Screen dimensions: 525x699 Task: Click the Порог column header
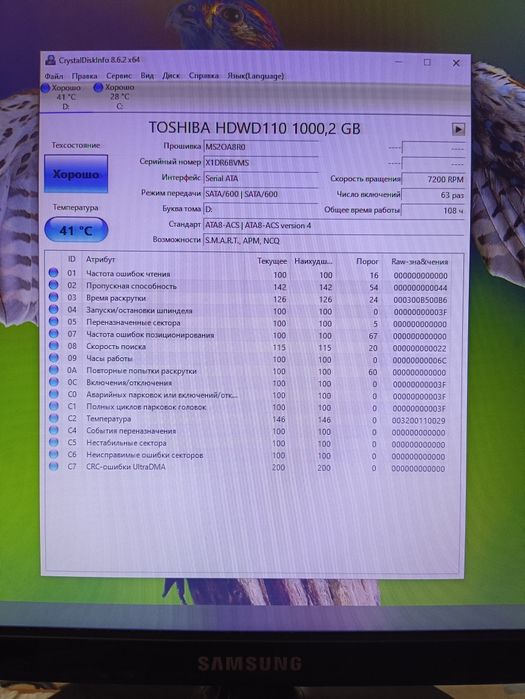[x=367, y=261]
